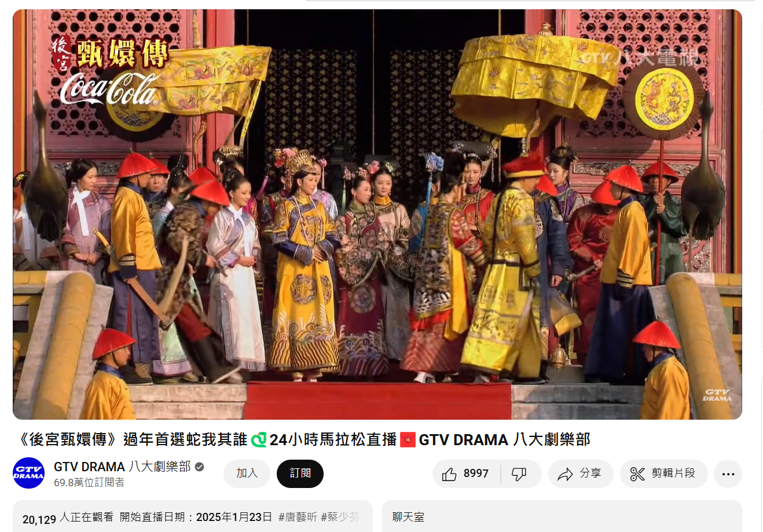This screenshot has height=532, width=763.
Task: Like the video with thumbs-up icon
Action: coord(449,474)
